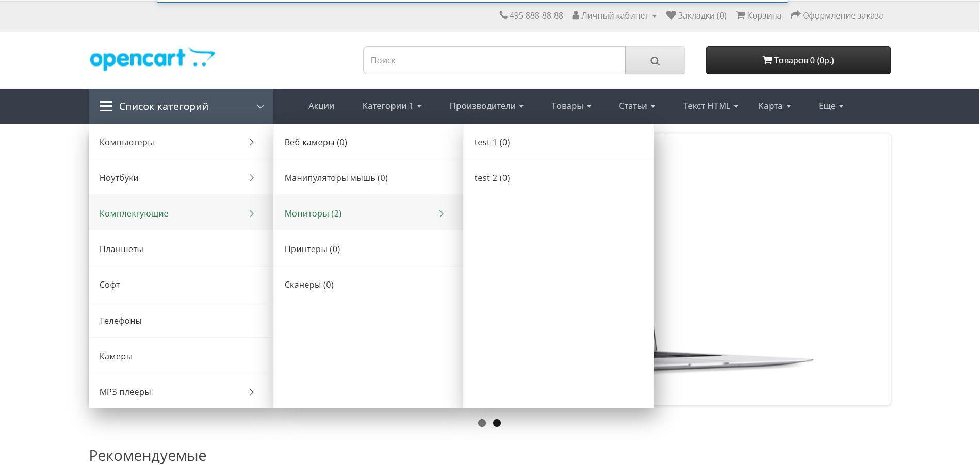
Task: Open the Товары dropdown menu
Action: (571, 106)
